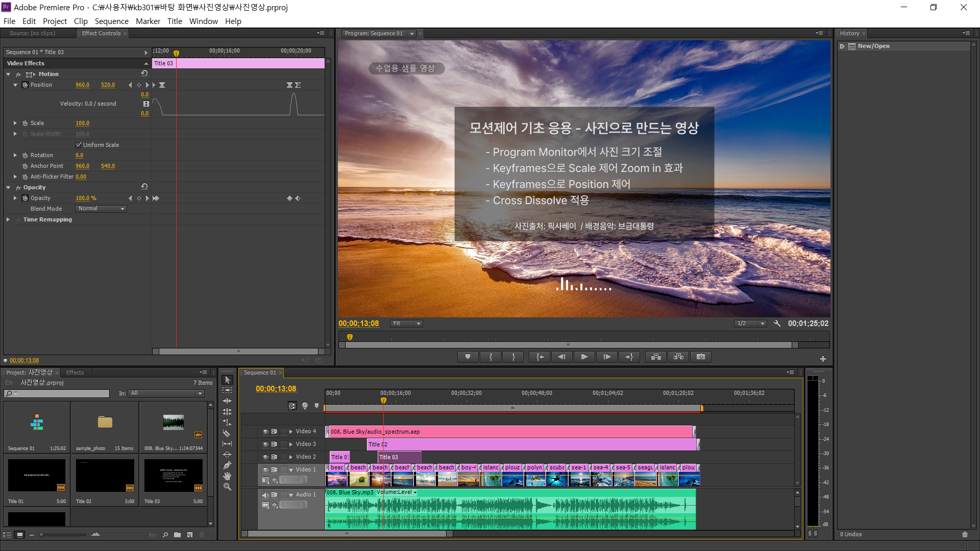Mute the Audio 1 track output
The height and width of the screenshot is (551, 980).
265,495
